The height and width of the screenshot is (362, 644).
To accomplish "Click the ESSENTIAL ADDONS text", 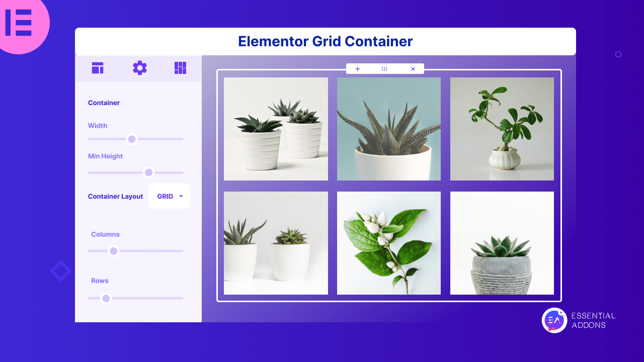I will click(x=593, y=320).
